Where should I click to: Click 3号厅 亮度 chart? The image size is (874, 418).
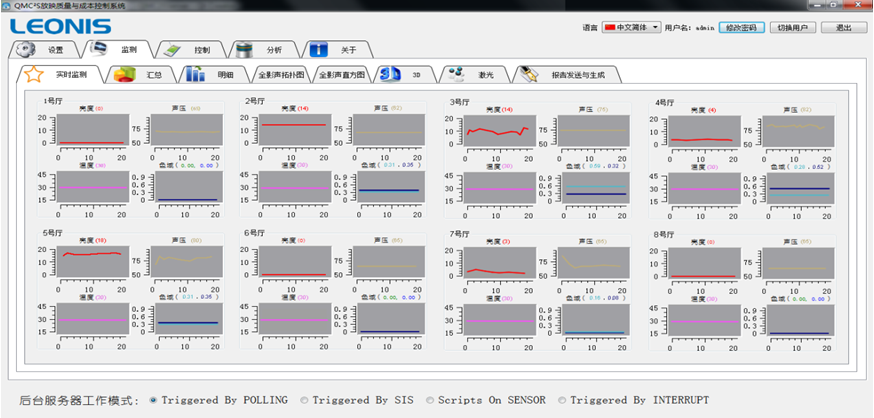[499, 132]
